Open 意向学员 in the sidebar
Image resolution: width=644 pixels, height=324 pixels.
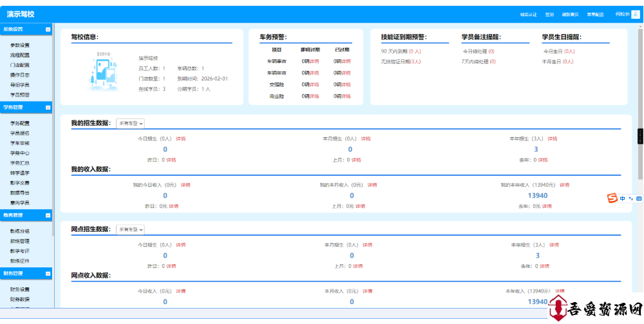coord(20,202)
